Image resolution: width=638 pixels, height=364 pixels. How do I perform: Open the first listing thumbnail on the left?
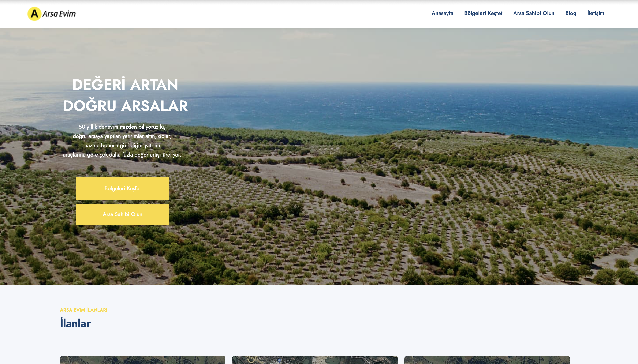pyautogui.click(x=142, y=360)
